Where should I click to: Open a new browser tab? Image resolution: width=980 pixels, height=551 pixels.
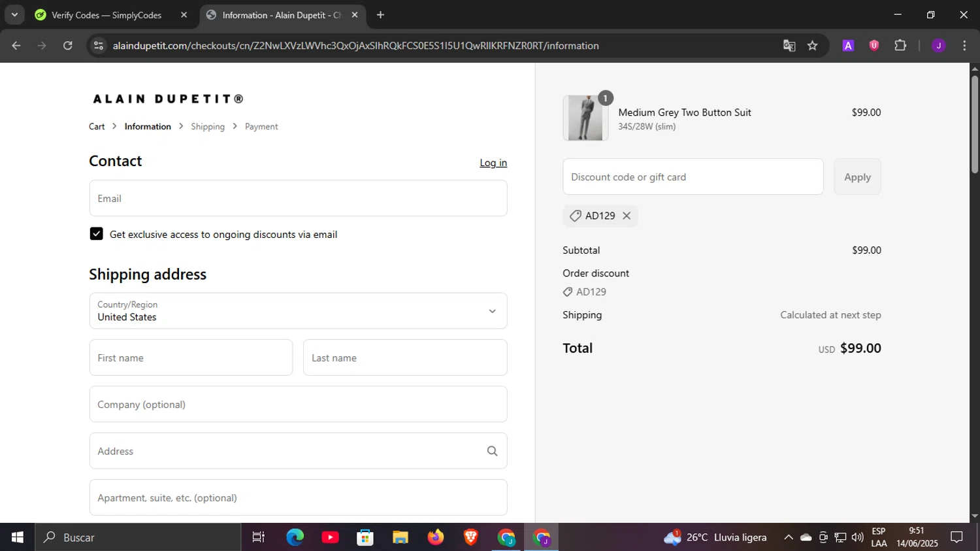380,15
